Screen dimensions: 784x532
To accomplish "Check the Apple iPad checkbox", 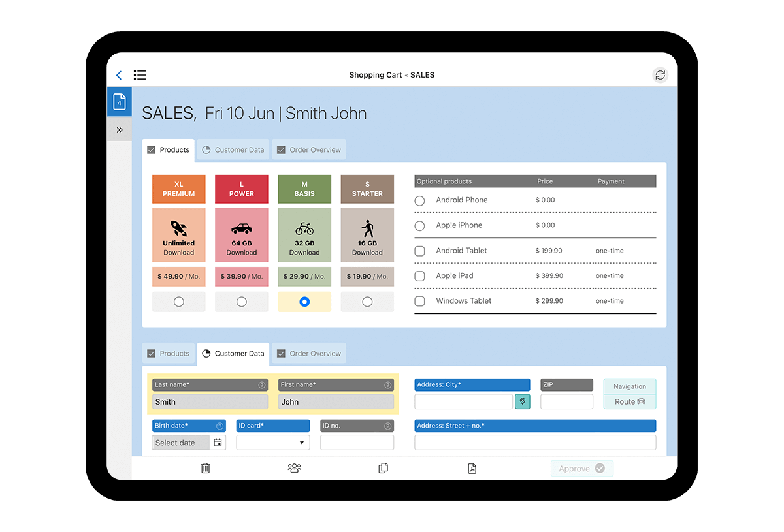I will pos(420,276).
